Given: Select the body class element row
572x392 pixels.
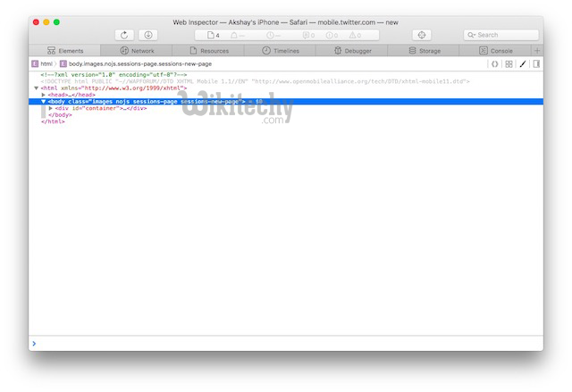Looking at the screenshot, I should click(x=286, y=102).
